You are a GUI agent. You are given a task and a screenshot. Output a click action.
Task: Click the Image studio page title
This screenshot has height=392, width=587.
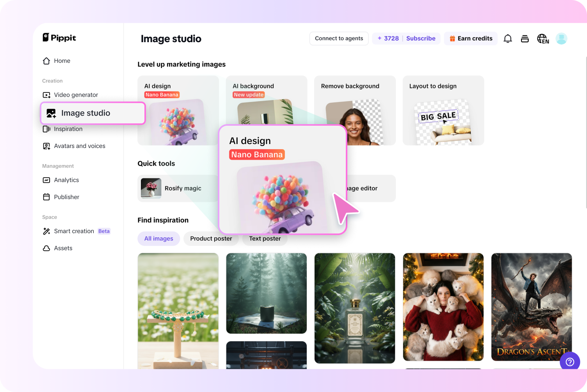(171, 39)
